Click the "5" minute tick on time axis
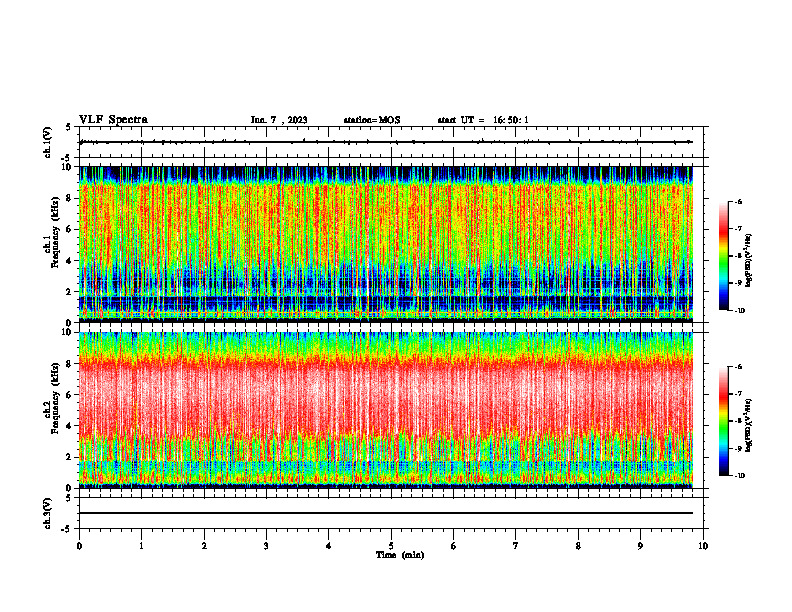The width and height of the screenshot is (792, 612). [x=391, y=546]
